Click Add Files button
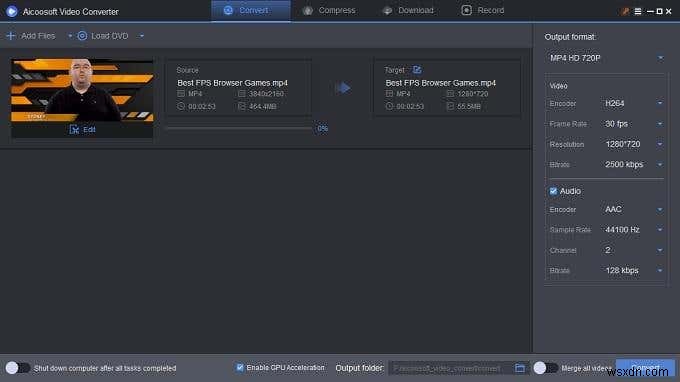This screenshot has width=680, height=382. [31, 36]
